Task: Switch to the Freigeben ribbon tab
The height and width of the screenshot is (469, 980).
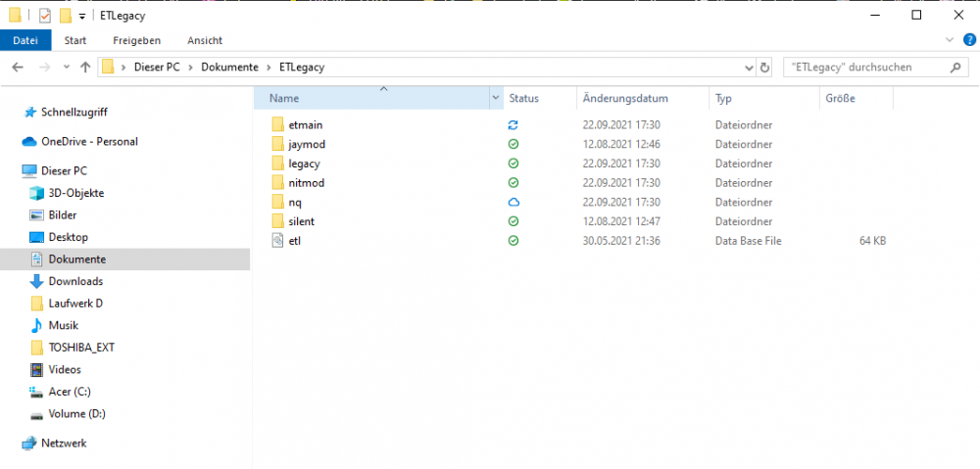Action: (137, 40)
